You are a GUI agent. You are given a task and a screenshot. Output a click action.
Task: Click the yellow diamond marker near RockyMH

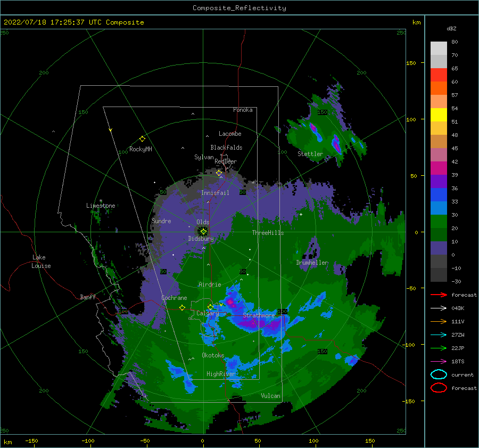click(142, 139)
